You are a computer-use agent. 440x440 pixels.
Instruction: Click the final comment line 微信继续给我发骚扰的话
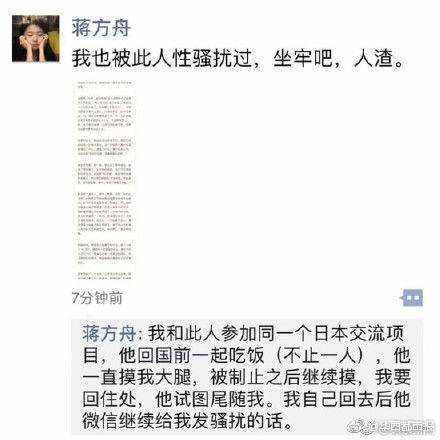188,421
